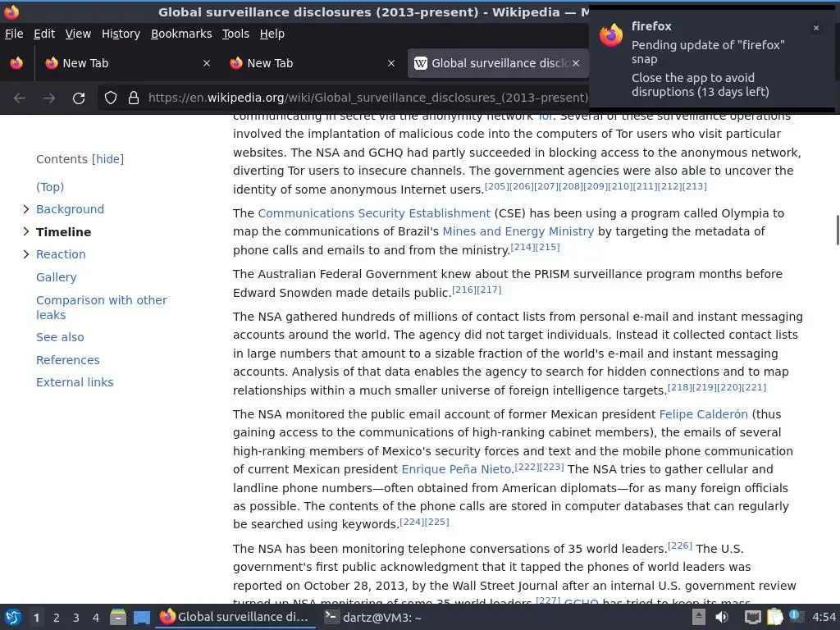Open the dartz@VM3 terminal taskbar window
The width and height of the screenshot is (840, 630).
373,618
